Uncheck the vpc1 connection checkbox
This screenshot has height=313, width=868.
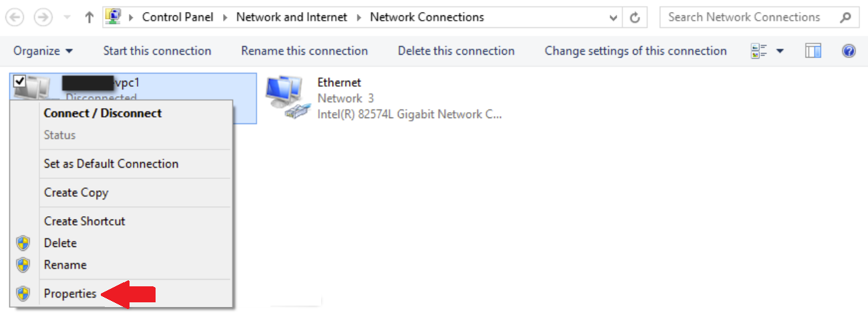[19, 81]
